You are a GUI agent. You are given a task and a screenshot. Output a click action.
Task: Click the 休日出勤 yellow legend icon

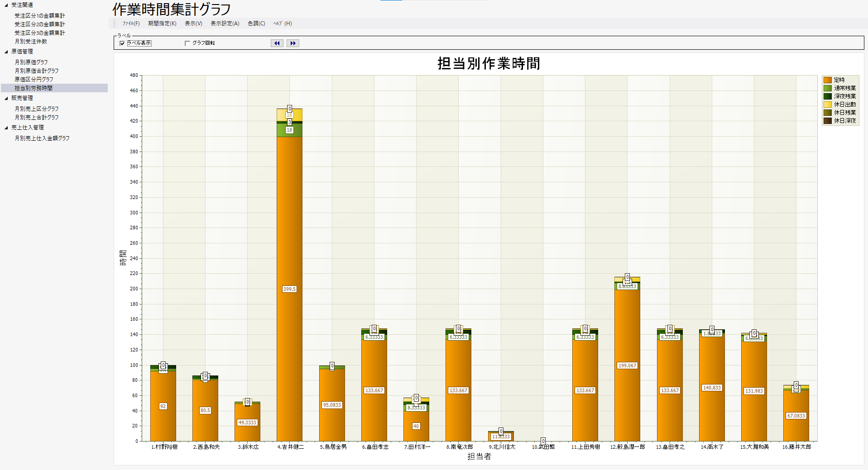(828, 104)
